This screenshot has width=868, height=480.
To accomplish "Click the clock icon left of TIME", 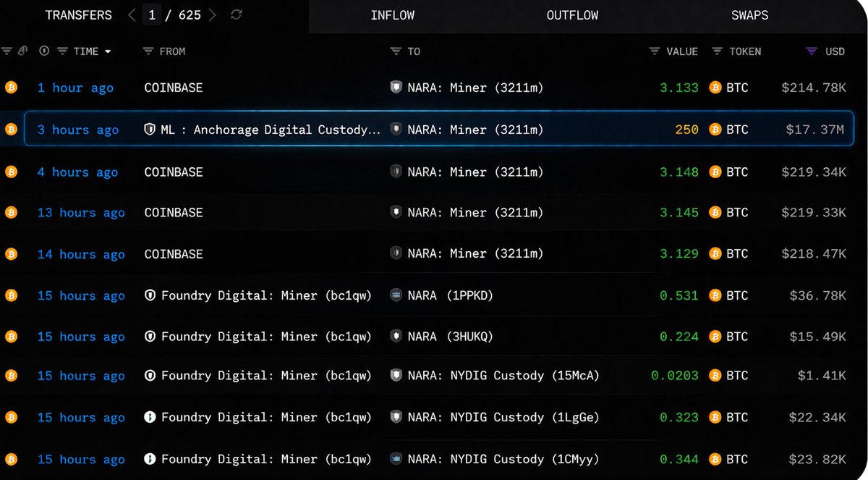I will (44, 51).
